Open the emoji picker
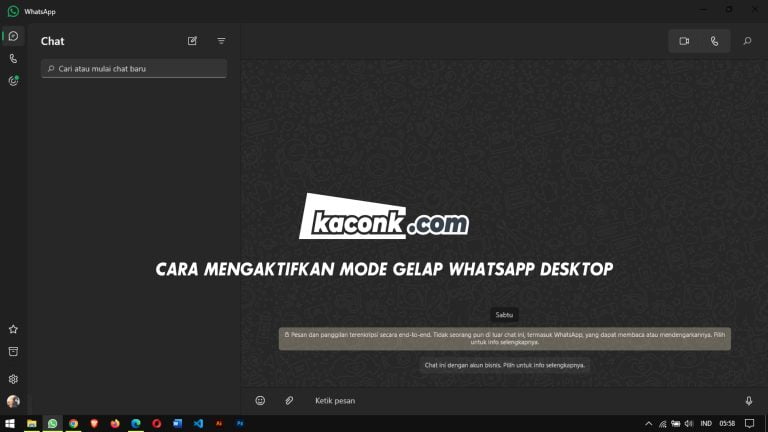Screen dimensions: 768x432 point(260,401)
